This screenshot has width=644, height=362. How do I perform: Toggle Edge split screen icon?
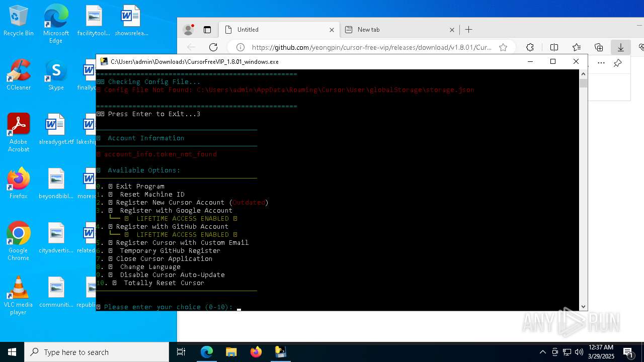point(554,47)
